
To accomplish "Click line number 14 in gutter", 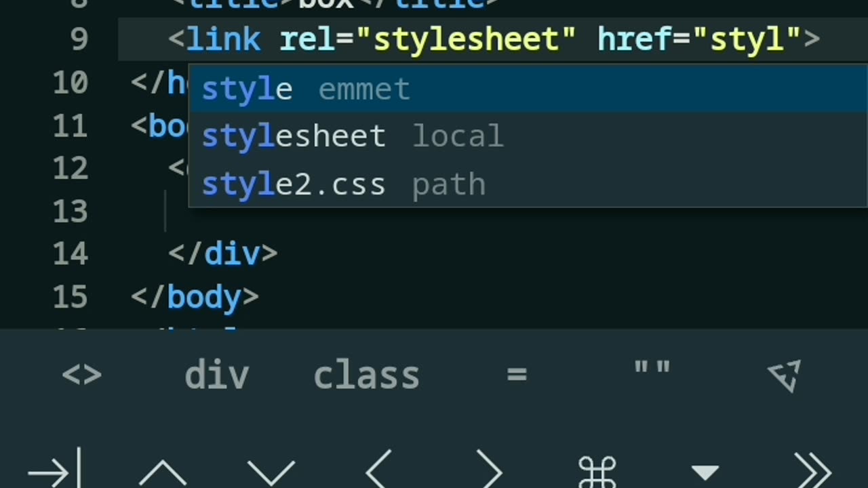I will click(70, 254).
